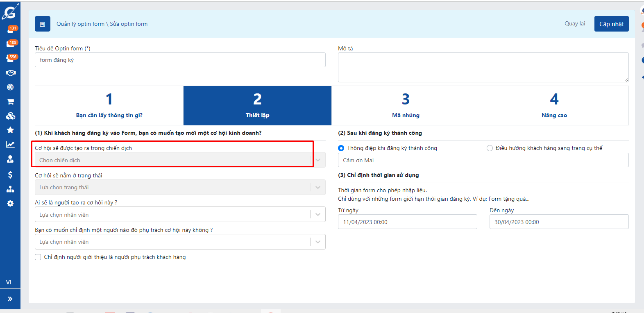Switch to step 3 "Mã nhúng" tab
Screen dimensions: 644x313
406,106
